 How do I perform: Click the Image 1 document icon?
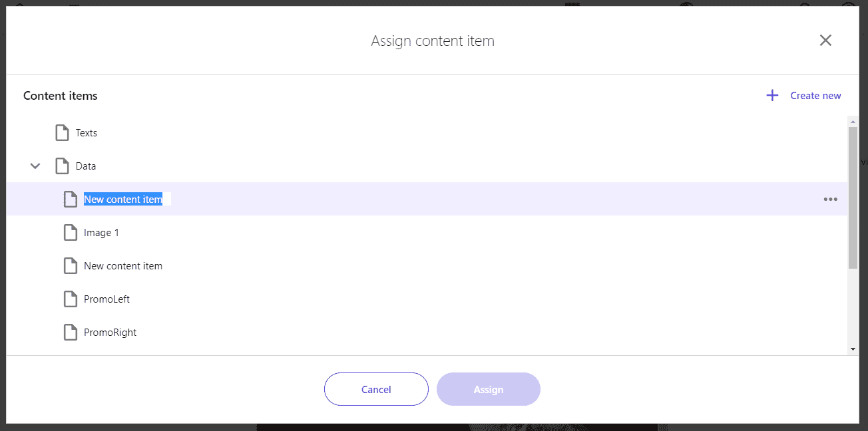70,233
